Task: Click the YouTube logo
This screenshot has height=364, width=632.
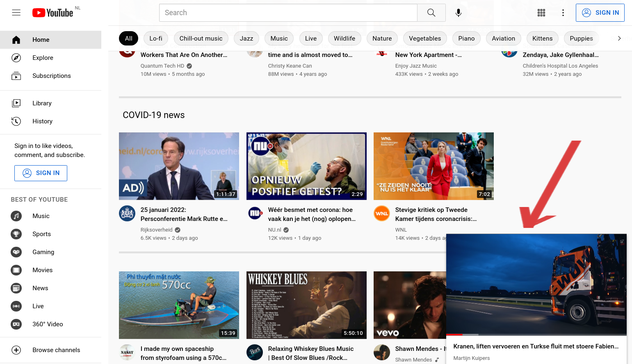Action: click(53, 13)
